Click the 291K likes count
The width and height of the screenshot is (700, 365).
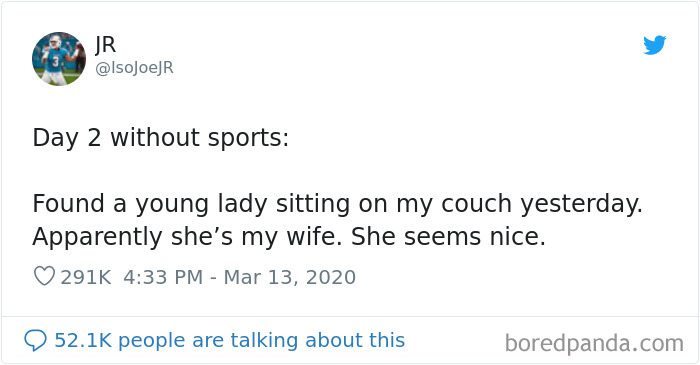86,277
